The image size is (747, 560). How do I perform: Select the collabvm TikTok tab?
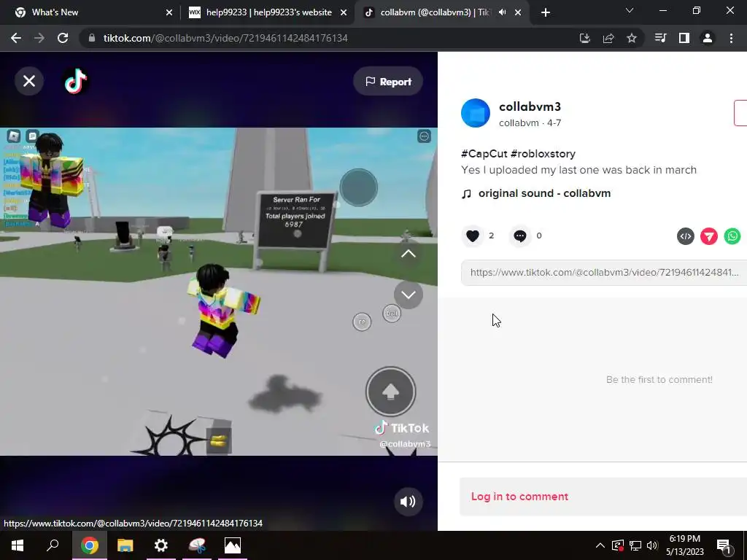pos(432,12)
